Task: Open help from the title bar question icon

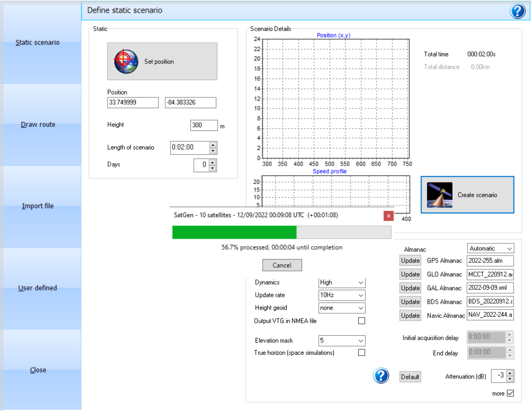Action: [517, 11]
